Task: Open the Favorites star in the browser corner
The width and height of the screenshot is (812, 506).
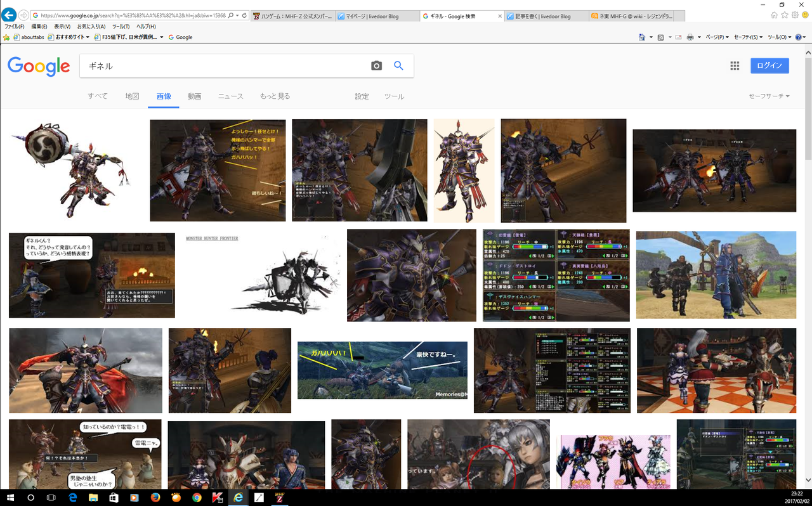Action: click(785, 15)
